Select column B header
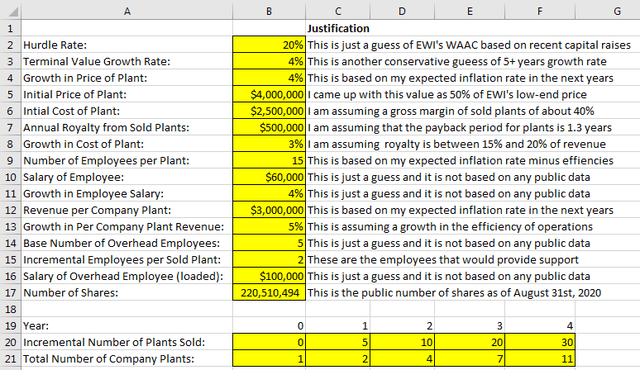This screenshot has width=640, height=370. 269,11
